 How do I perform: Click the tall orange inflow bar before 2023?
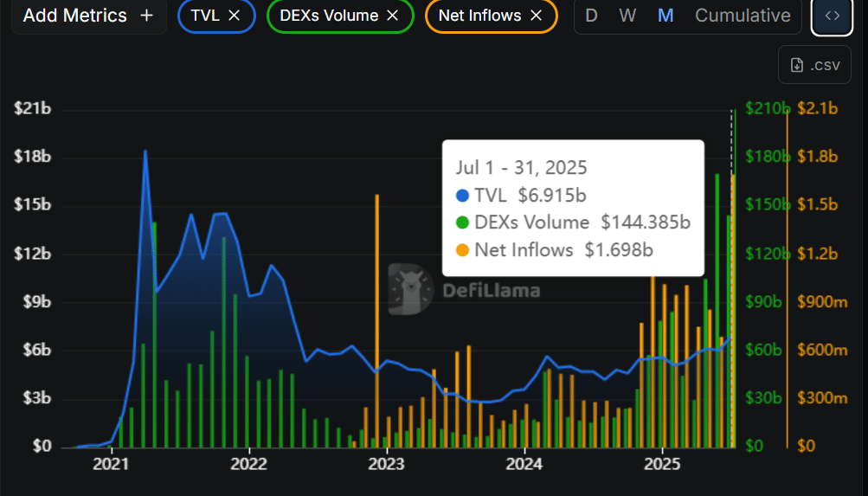tap(377, 321)
